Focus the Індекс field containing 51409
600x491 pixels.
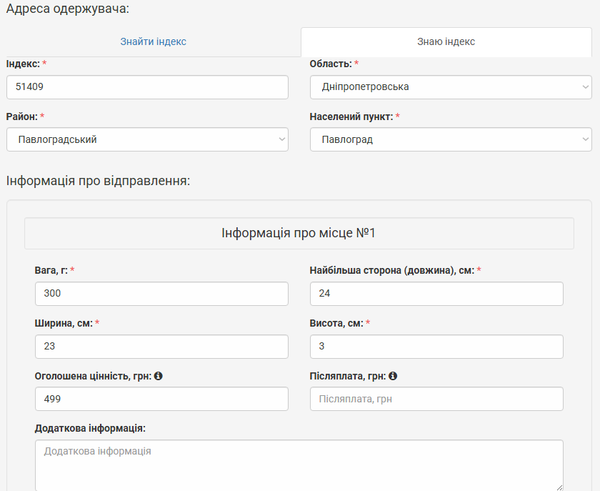click(147, 87)
